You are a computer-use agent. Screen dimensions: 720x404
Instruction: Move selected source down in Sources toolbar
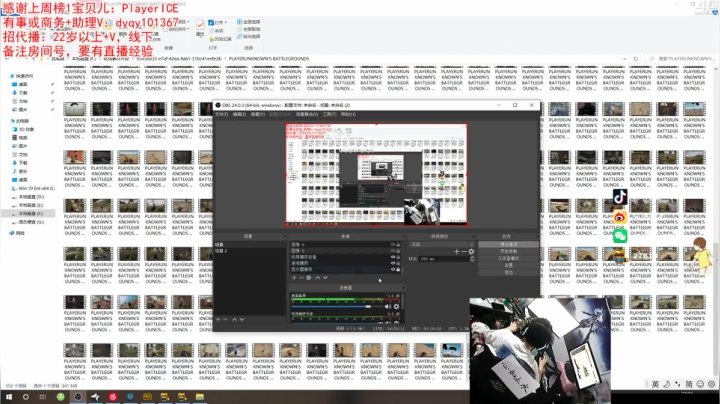pos(325,278)
